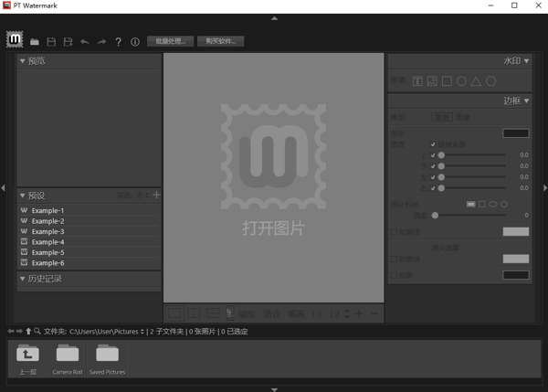Click the 购买软件 button
This screenshot has height=392, width=548.
(x=220, y=41)
